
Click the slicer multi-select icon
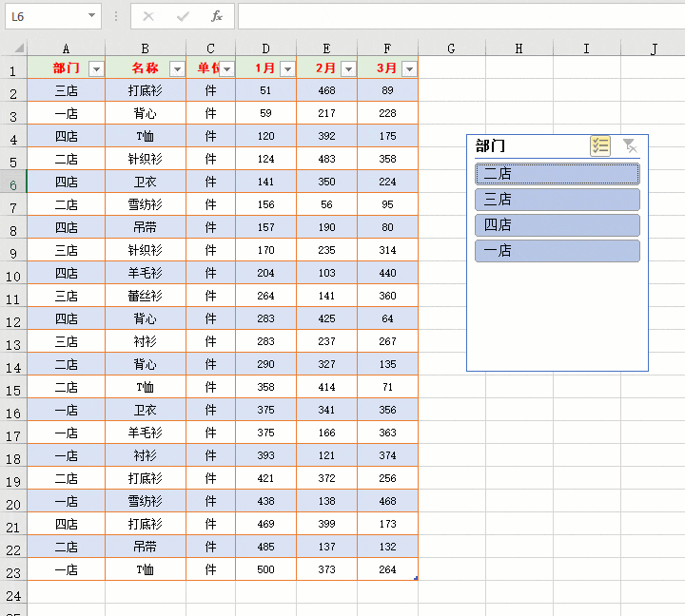click(x=600, y=145)
